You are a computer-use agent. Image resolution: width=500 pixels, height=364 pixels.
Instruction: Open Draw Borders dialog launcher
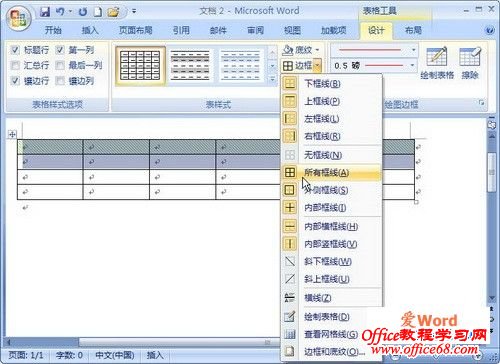pos(481,103)
